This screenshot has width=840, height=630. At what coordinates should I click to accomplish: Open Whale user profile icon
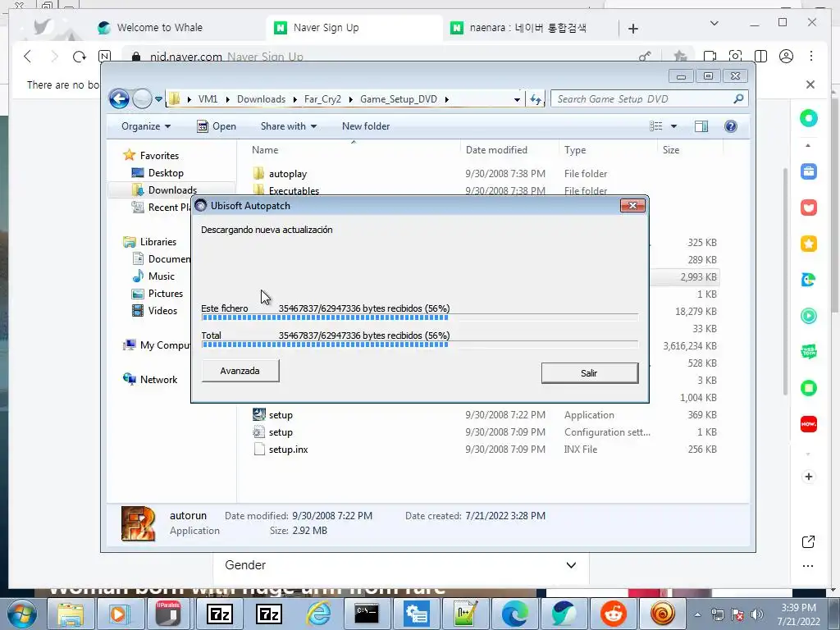(786, 56)
